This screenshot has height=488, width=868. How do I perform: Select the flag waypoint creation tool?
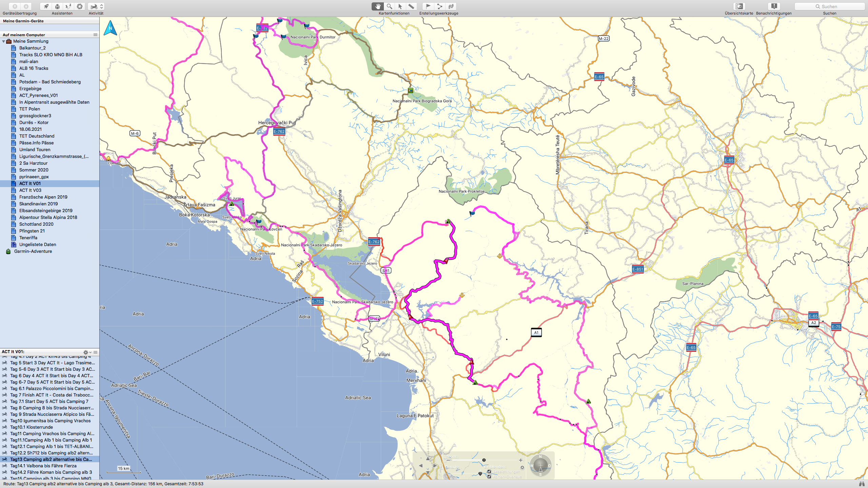[x=428, y=6]
